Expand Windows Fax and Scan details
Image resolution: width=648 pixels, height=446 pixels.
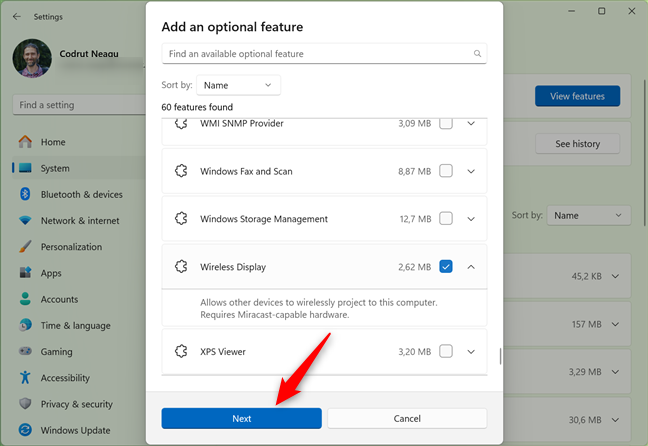(x=471, y=171)
